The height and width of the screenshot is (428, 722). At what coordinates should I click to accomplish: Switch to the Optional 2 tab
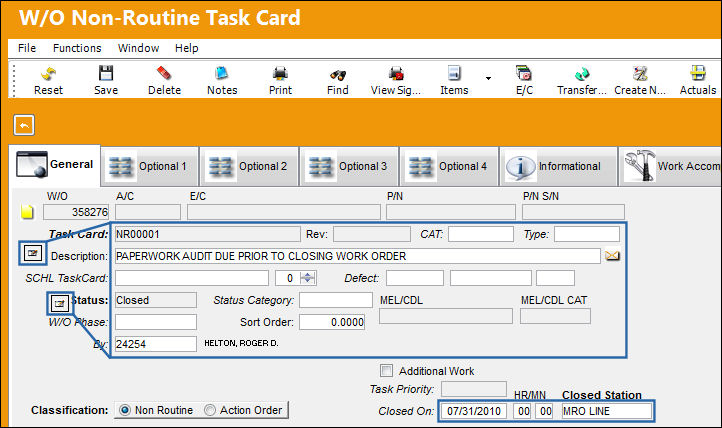point(250,166)
